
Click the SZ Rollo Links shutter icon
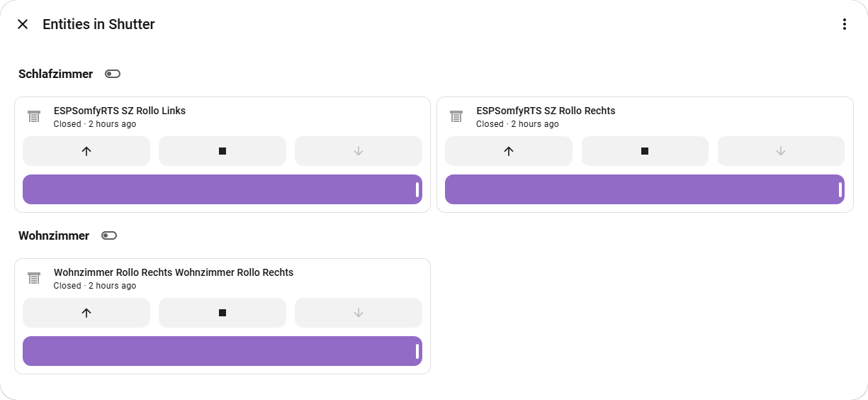(x=33, y=116)
